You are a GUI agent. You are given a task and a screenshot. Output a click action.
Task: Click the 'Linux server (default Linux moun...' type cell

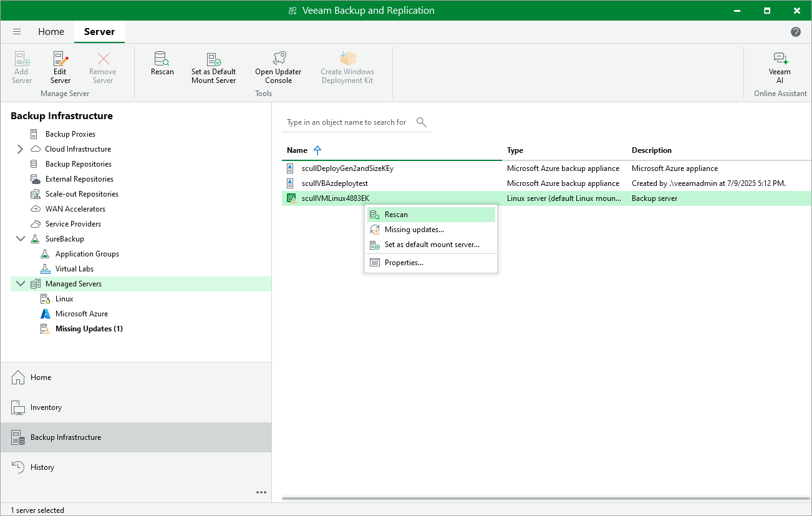coord(564,198)
